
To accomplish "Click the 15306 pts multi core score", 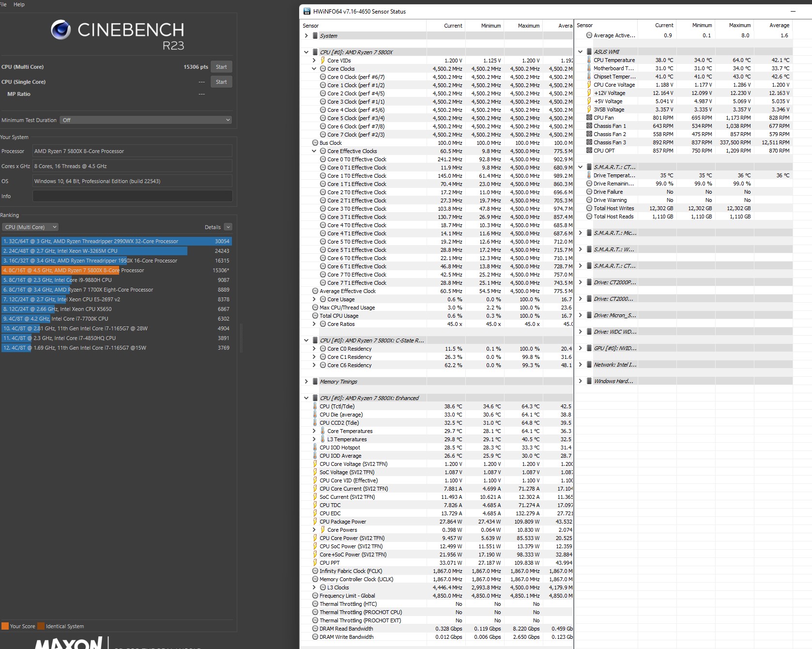I will pos(196,67).
